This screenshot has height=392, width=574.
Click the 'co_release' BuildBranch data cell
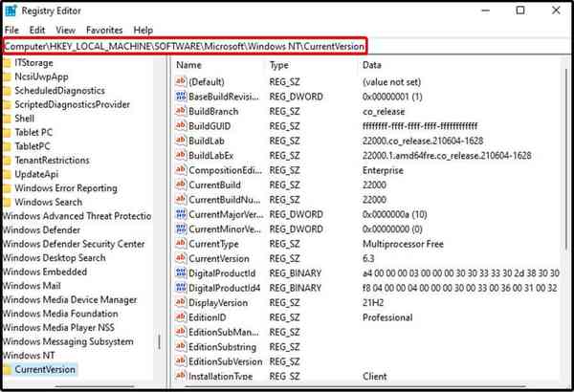point(384,111)
